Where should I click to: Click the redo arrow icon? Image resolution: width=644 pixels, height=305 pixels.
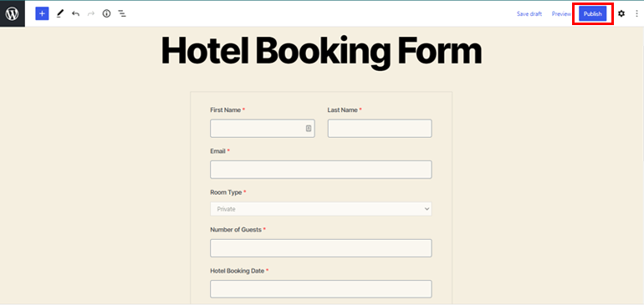91,13
